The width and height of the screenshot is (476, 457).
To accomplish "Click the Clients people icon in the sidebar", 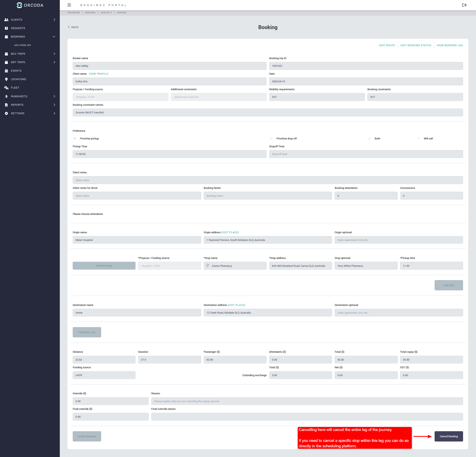I will tap(6, 20).
